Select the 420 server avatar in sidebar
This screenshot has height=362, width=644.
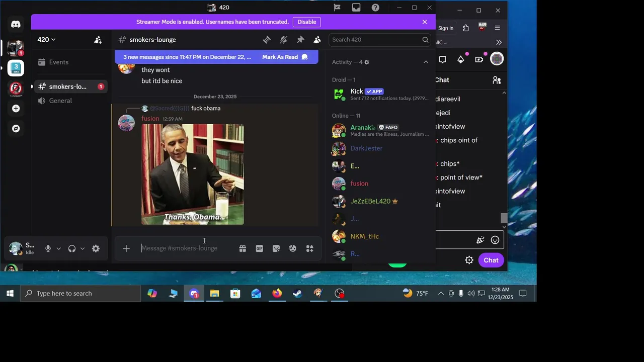coord(16,47)
